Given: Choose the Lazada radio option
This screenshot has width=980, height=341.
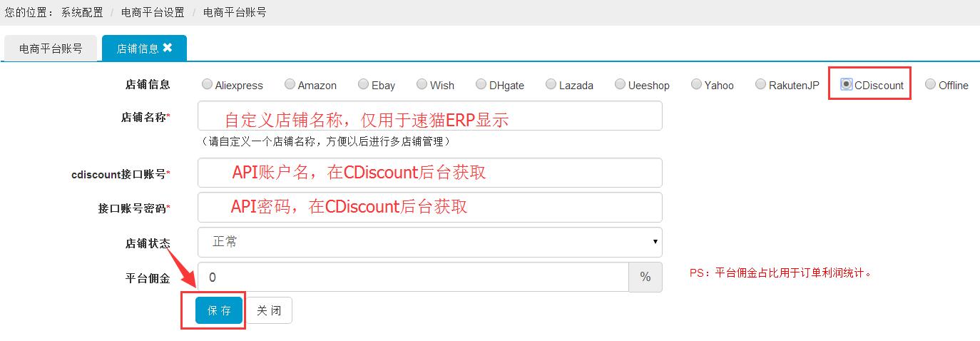Looking at the screenshot, I should (x=551, y=84).
